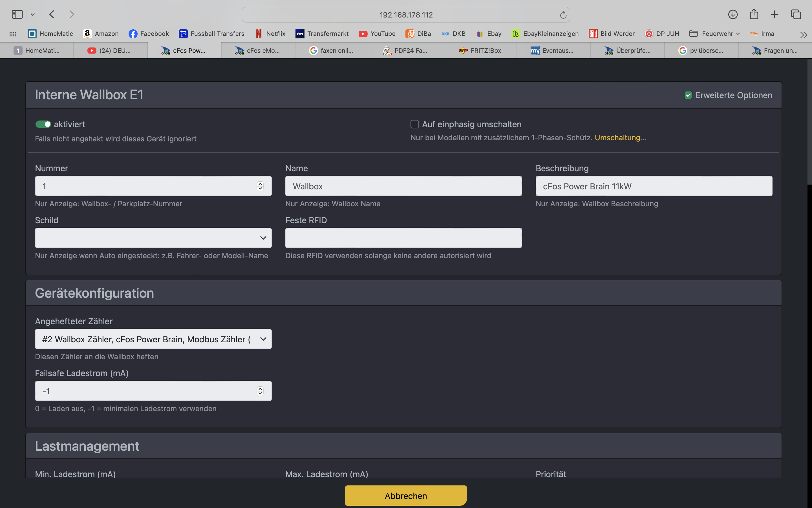Switch to the cFos eMo... tab
The height and width of the screenshot is (508, 812).
pyautogui.click(x=258, y=51)
